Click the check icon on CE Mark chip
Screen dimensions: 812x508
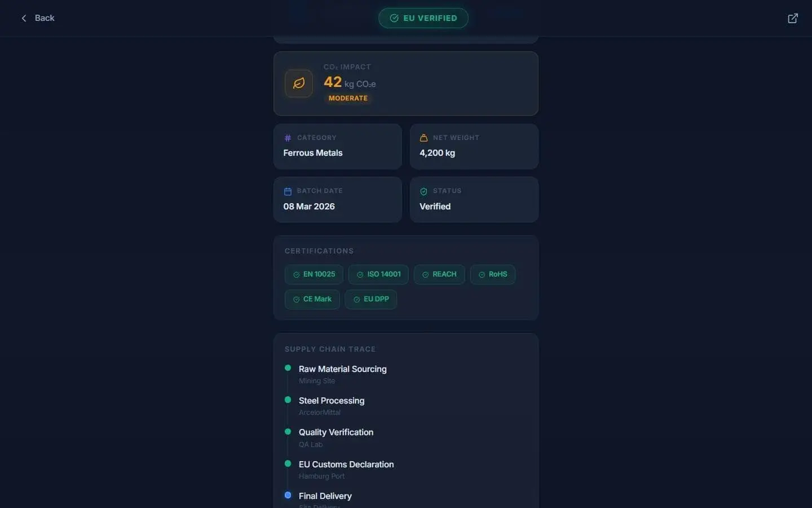296,300
